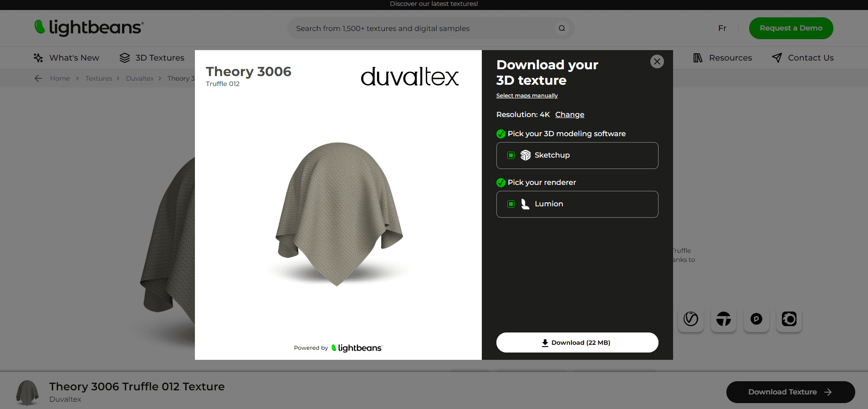Click the green check beside renderer

pos(501,183)
